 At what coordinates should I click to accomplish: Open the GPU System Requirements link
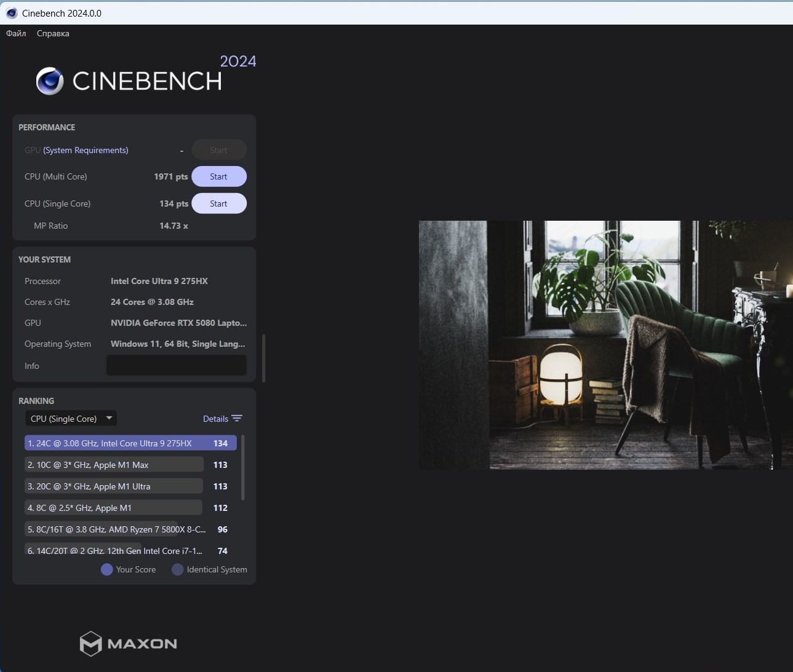click(86, 150)
